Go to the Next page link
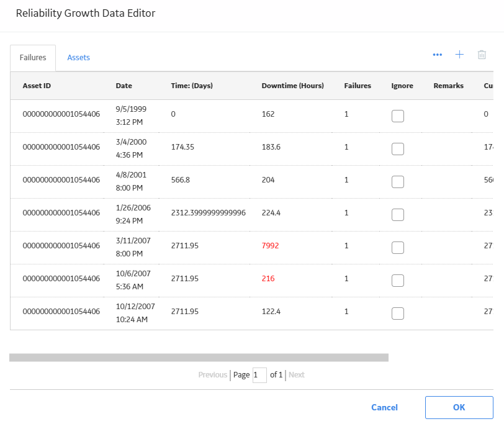 pos(296,375)
